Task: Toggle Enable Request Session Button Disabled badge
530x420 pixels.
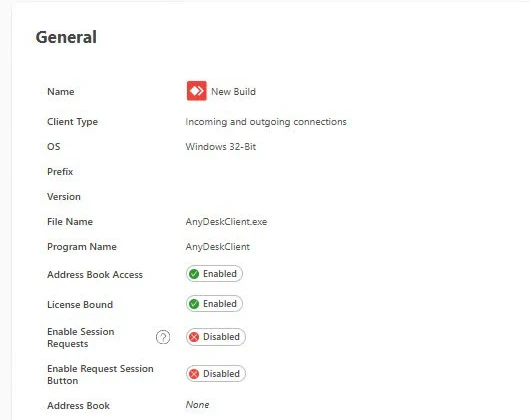Action: pyautogui.click(x=216, y=374)
